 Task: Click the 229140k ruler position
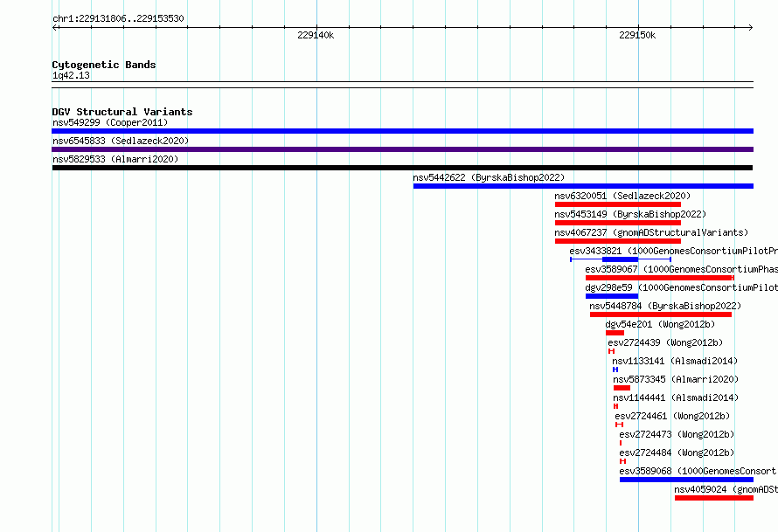[x=316, y=35]
